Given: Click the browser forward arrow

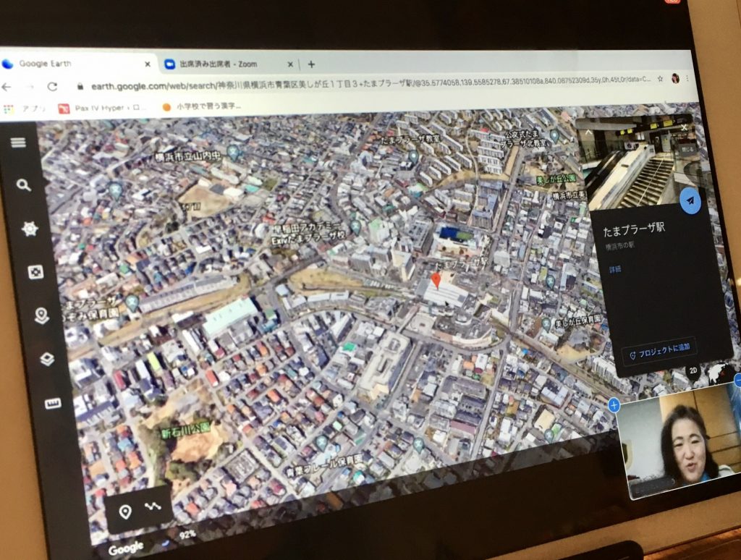Looking at the screenshot, I should pos(29,87).
